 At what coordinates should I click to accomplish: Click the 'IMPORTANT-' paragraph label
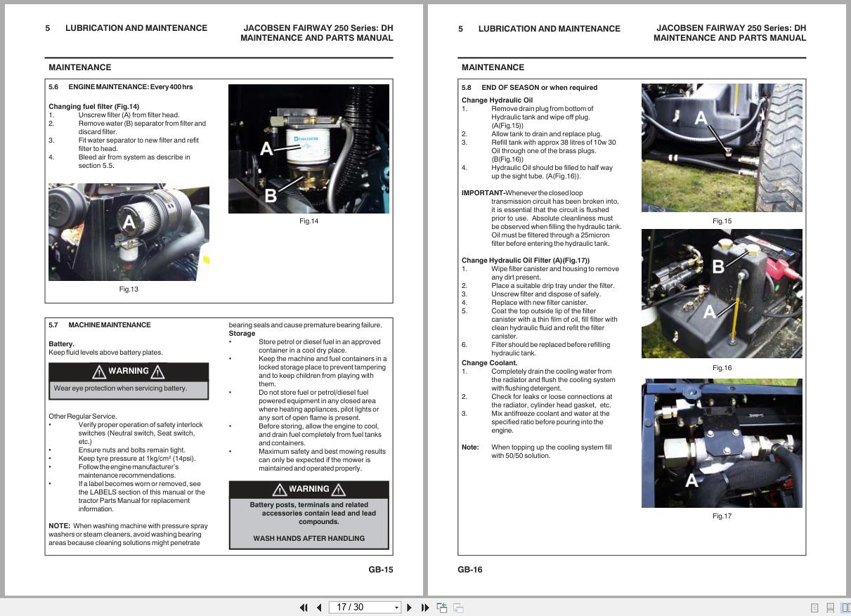click(x=483, y=193)
